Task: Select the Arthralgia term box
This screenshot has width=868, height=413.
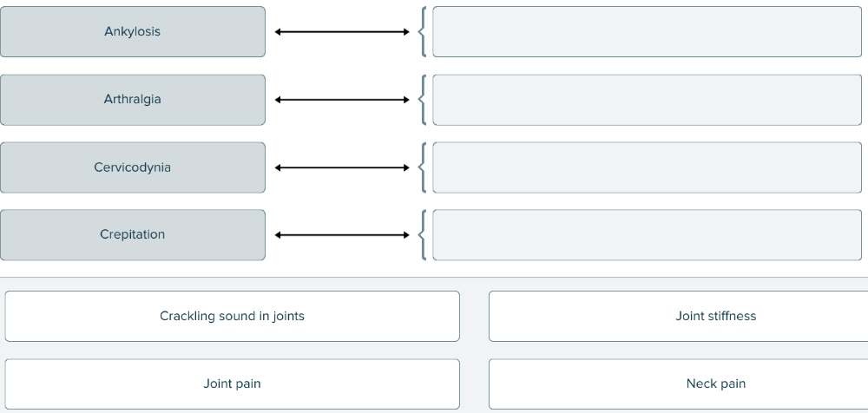Action: pyautogui.click(x=133, y=100)
